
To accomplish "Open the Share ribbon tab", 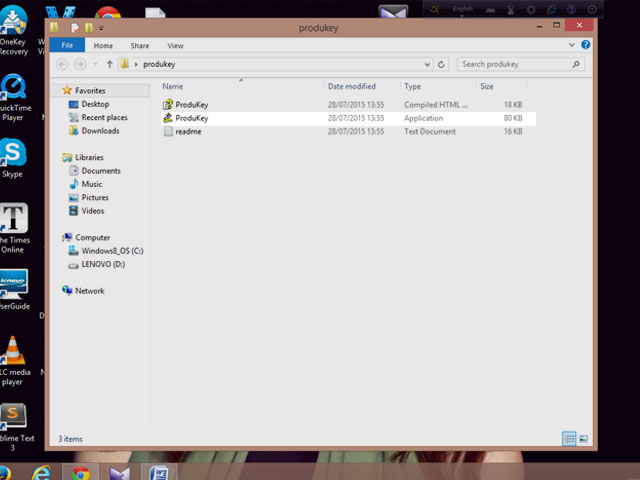I will [x=140, y=46].
